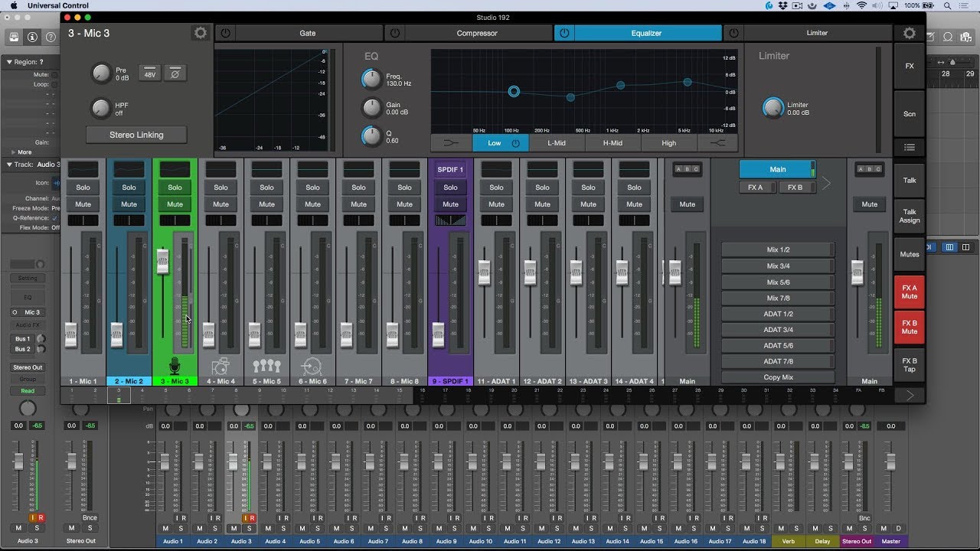Screen dimensions: 980x551
Task: Enable the Gate power button
Action: point(225,33)
